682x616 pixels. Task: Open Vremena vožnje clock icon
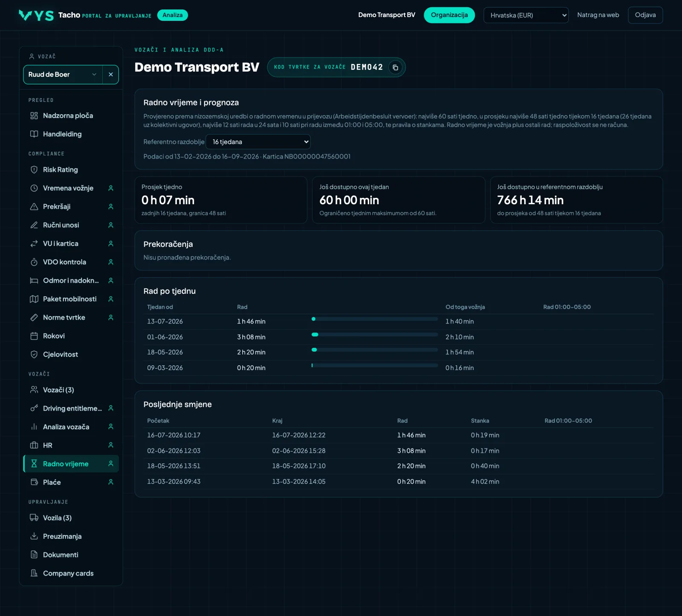[x=34, y=188]
